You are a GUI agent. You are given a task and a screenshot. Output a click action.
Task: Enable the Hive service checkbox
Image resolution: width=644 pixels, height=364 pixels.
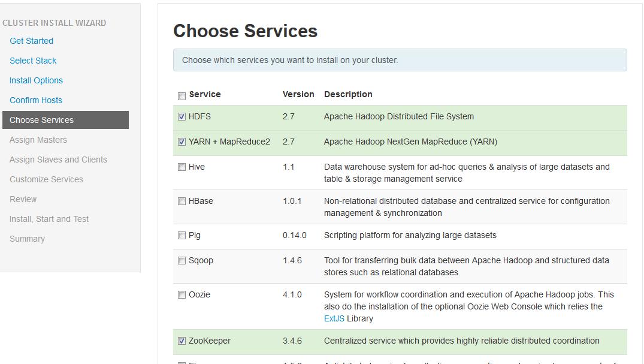182,167
